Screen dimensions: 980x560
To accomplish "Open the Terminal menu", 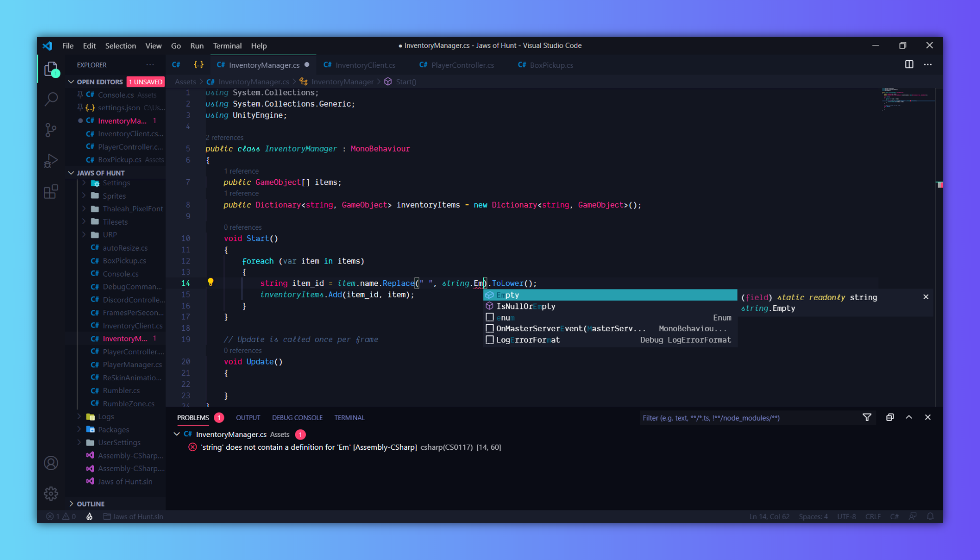I will click(227, 46).
